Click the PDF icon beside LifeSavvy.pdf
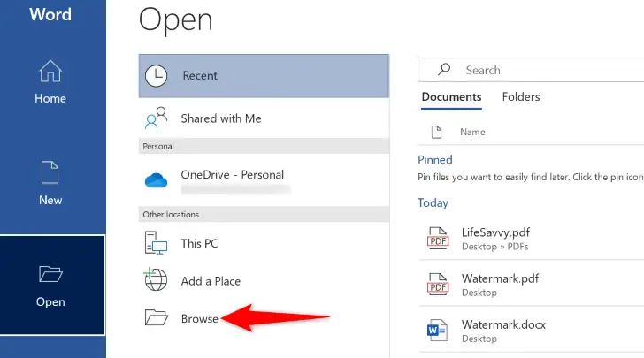Image resolution: width=644 pixels, height=358 pixels. [x=438, y=239]
